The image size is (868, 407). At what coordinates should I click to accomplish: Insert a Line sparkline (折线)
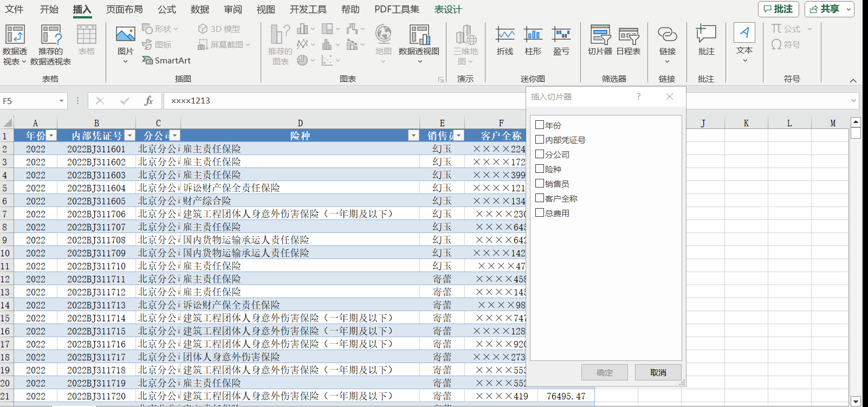pyautogui.click(x=505, y=36)
